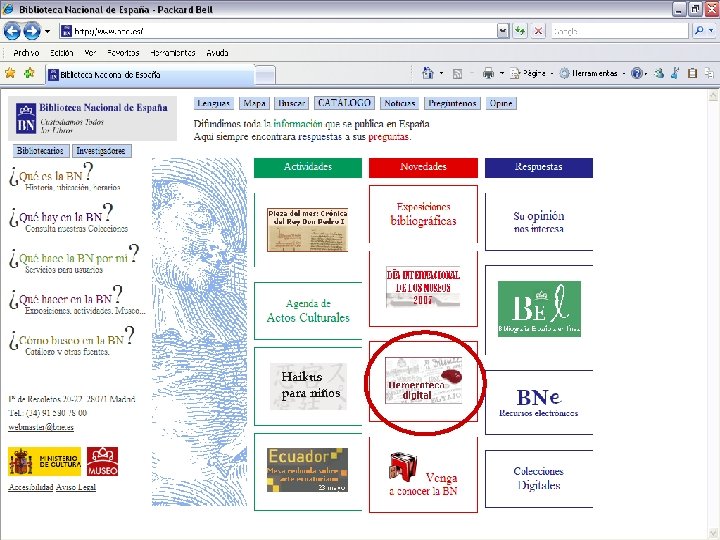The width and height of the screenshot is (720, 540).
Task: Open the Herramientas menu in menu bar
Action: tap(173, 53)
